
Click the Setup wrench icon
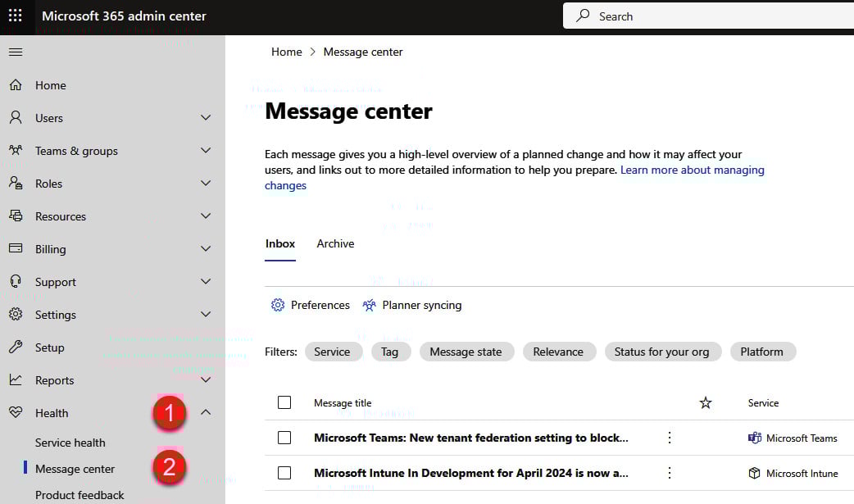click(16, 347)
